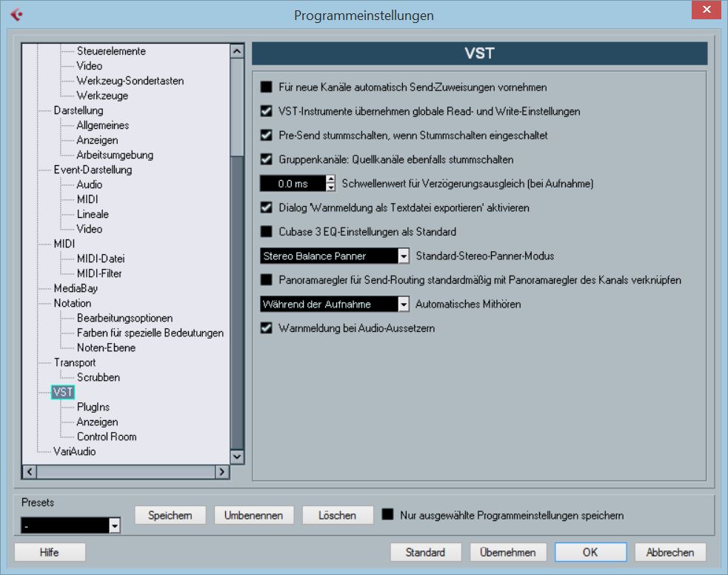Screen dimensions: 728x575
Task: Open the Presets dropdown
Action: pyautogui.click(x=70, y=525)
